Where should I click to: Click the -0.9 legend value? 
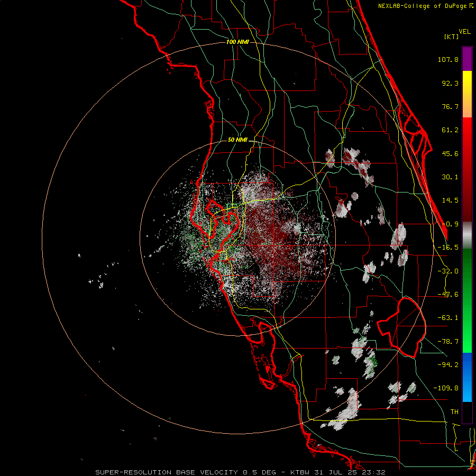450,224
